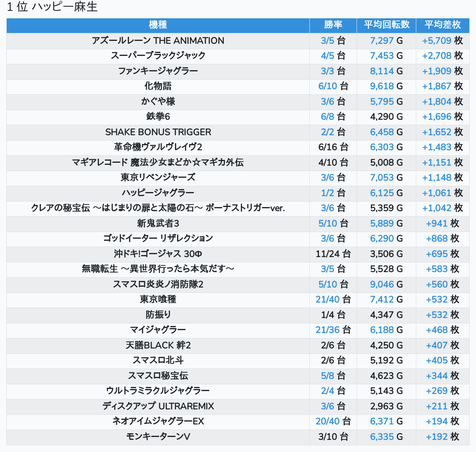Open the 東京リベンジャーズ entry
This screenshot has width=476, height=452.
coord(158,177)
